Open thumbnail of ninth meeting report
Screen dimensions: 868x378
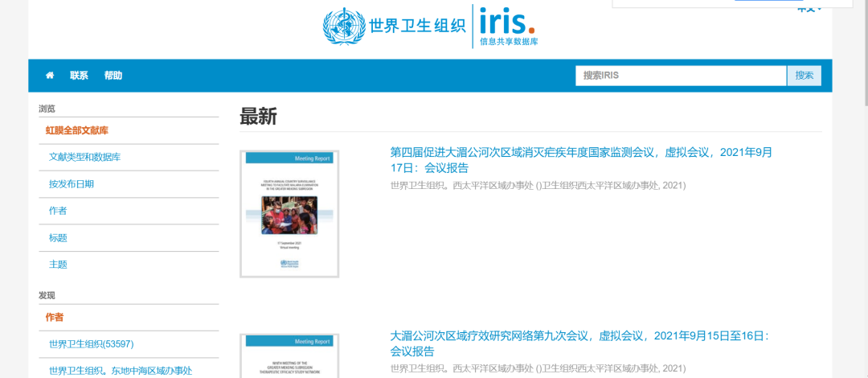coord(289,355)
